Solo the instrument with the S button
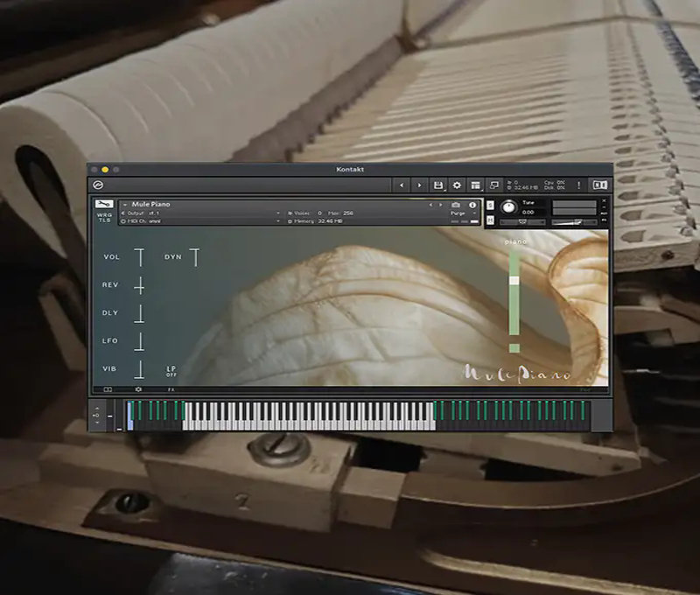 (490, 205)
